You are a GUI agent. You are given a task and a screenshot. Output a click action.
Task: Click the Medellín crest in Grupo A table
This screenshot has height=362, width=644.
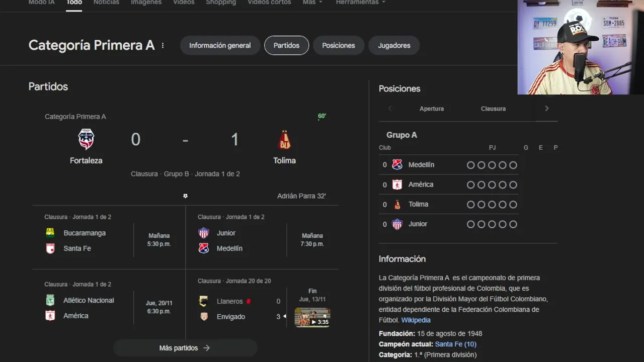pyautogui.click(x=397, y=164)
